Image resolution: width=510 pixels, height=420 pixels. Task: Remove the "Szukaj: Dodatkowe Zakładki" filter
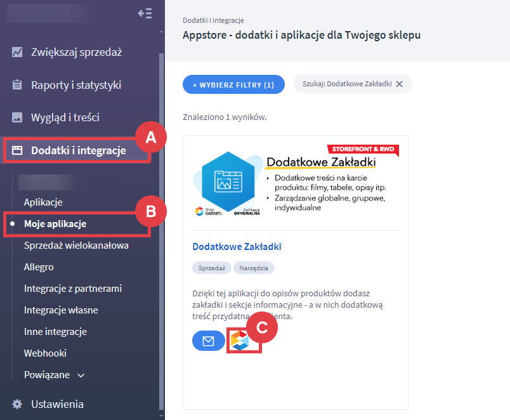tap(399, 83)
